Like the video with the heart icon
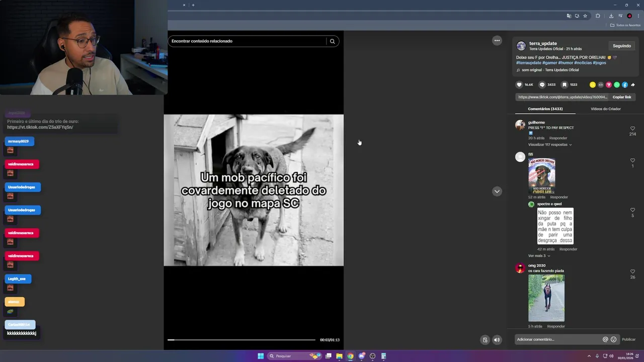The width and height of the screenshot is (644, 362). (520, 84)
